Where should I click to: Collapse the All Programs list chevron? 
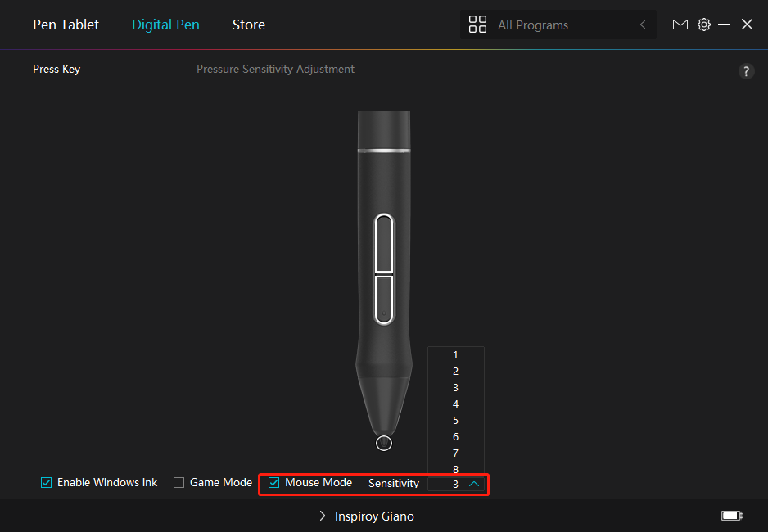[643, 25]
